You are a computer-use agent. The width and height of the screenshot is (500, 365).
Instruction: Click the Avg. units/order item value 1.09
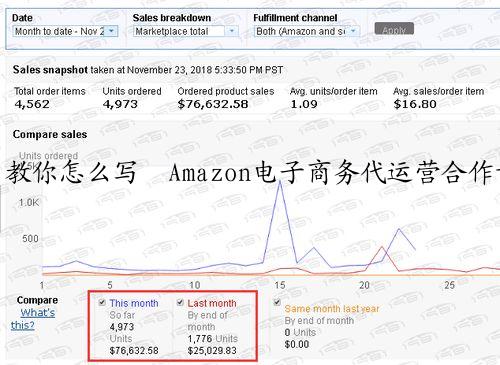coord(304,104)
